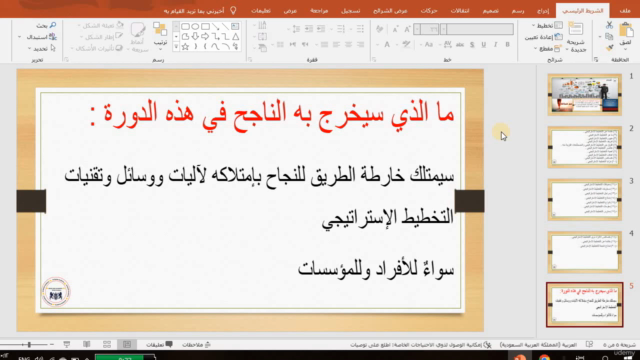Open the عرض الشرائح Slide Show tab
The height and width of the screenshot is (360, 640).
[x=390, y=11]
